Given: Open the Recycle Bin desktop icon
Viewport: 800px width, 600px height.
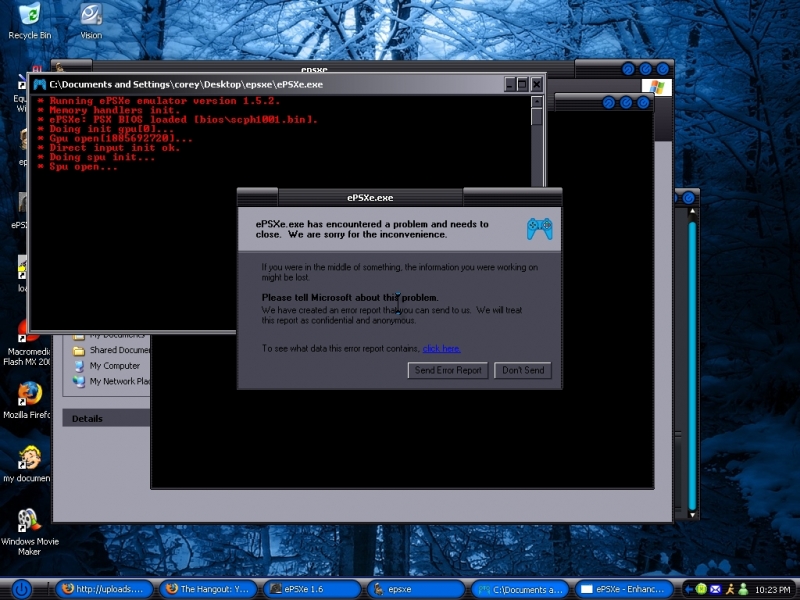Looking at the screenshot, I should point(30,20).
